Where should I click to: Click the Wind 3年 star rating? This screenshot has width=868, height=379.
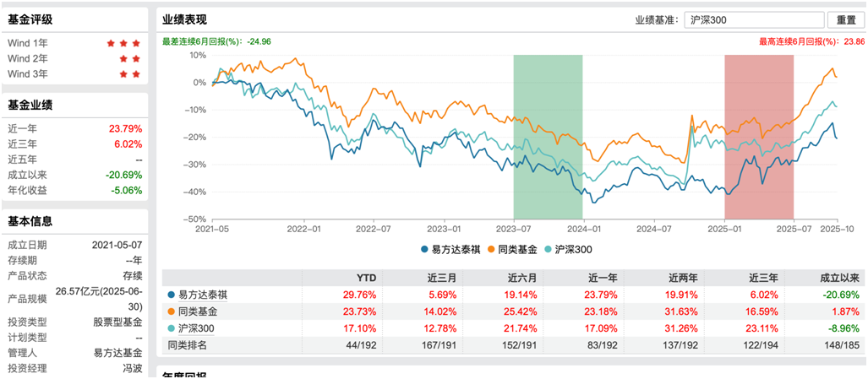point(129,74)
